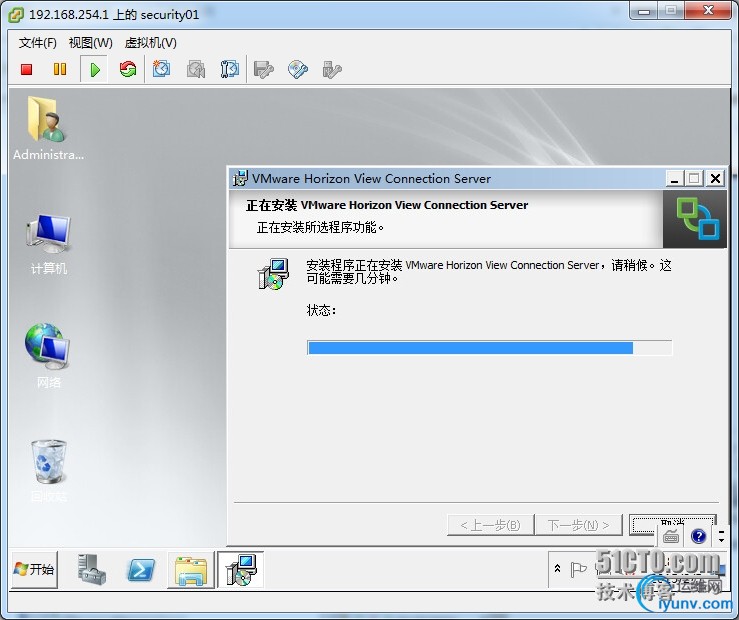Select the Recycle Bin desktop icon

click(49, 470)
